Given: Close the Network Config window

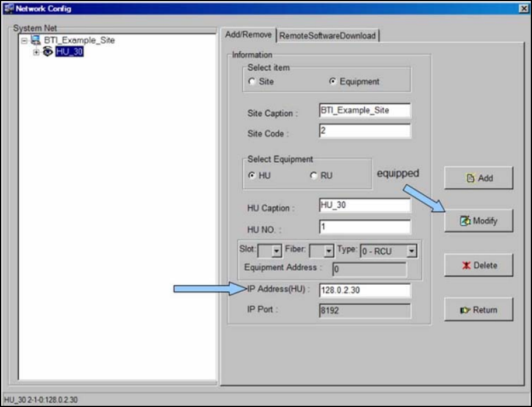Looking at the screenshot, I should click(523, 9).
